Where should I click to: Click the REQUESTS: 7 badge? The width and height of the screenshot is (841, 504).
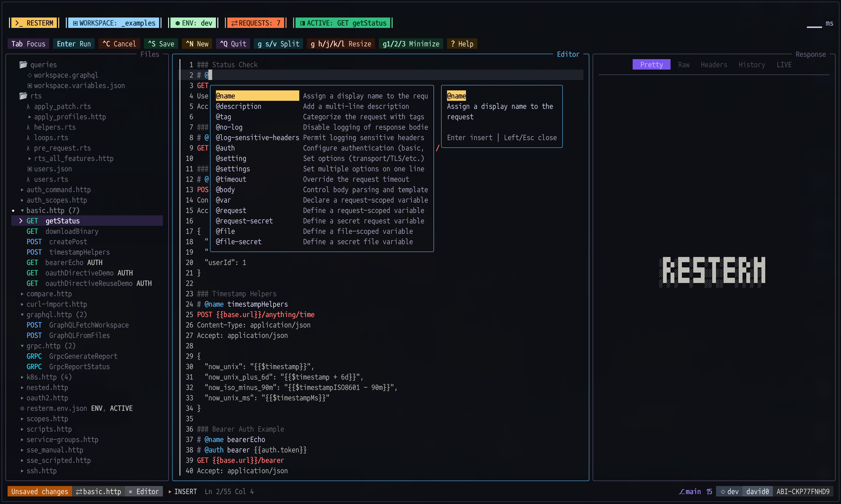coord(255,23)
